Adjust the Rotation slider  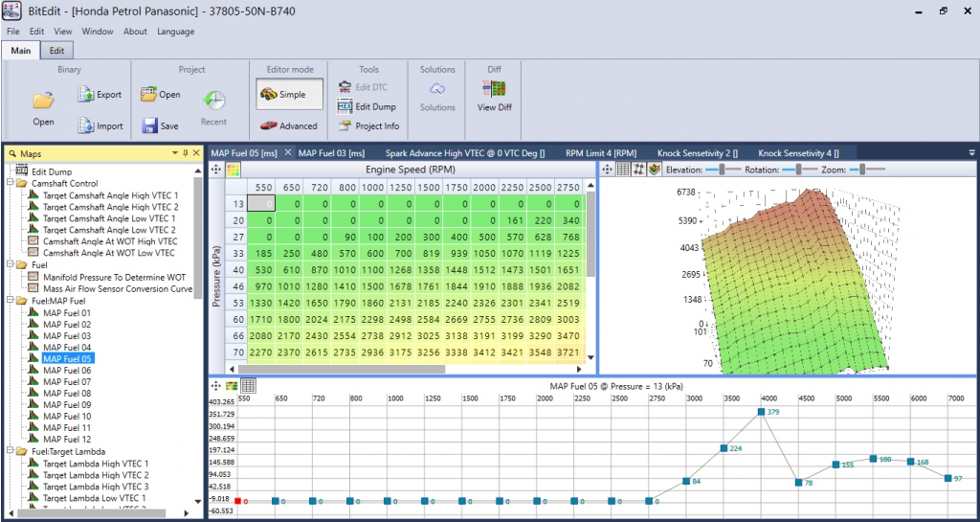pos(799,170)
